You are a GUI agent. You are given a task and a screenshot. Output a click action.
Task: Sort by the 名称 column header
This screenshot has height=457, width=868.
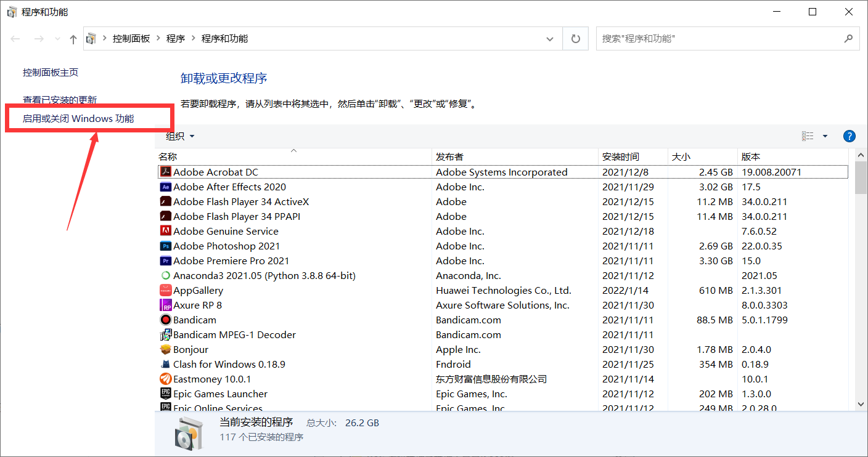(x=294, y=156)
